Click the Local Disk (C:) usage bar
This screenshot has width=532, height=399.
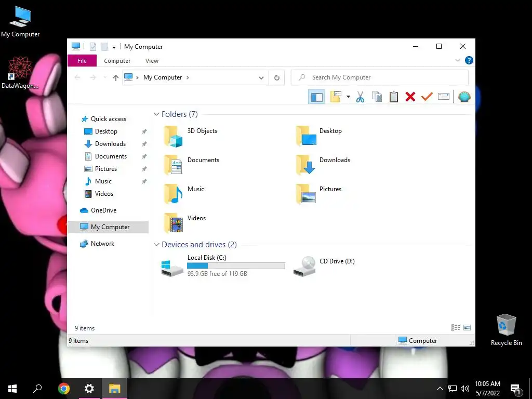[236, 266]
